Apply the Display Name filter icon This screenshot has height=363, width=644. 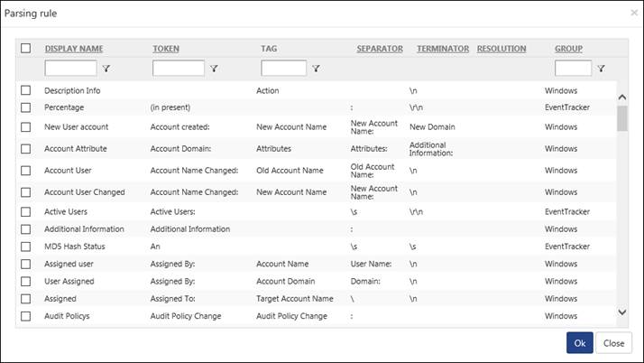point(106,69)
